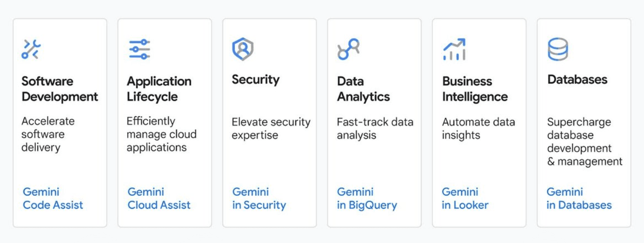This screenshot has width=644, height=243.
Task: Open the Gemini in BigQuery link
Action: pyautogui.click(x=367, y=199)
